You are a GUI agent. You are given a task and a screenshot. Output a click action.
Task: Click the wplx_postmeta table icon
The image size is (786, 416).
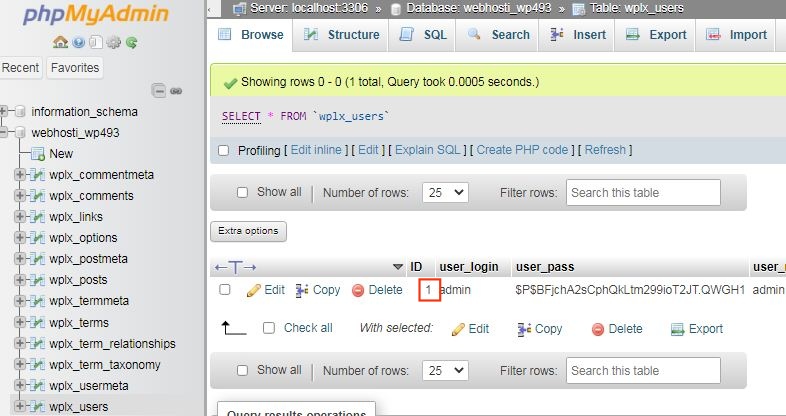(38, 259)
